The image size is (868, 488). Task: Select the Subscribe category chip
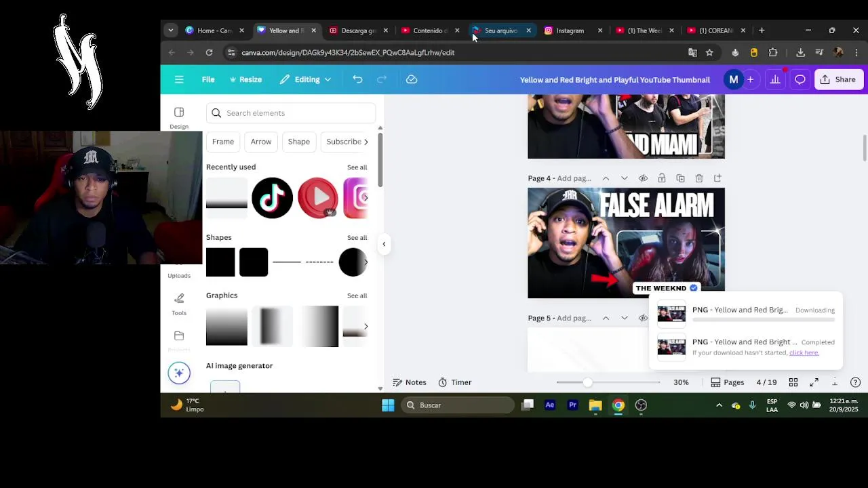(x=344, y=142)
